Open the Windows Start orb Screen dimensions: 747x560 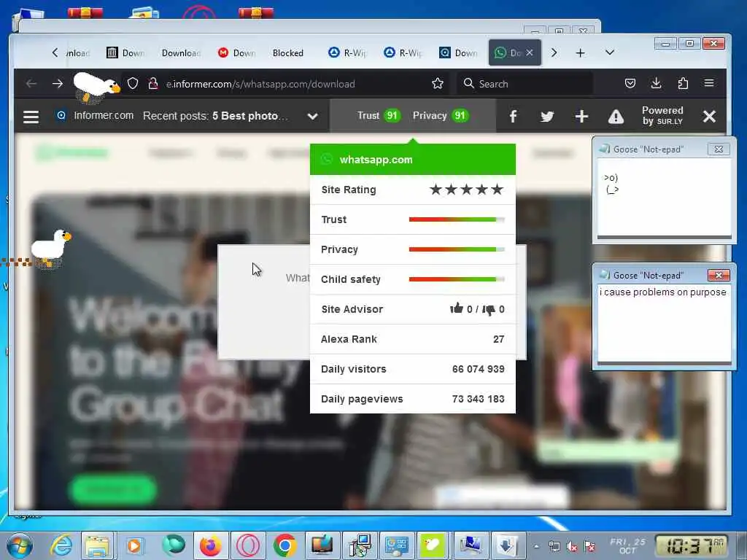(x=19, y=545)
